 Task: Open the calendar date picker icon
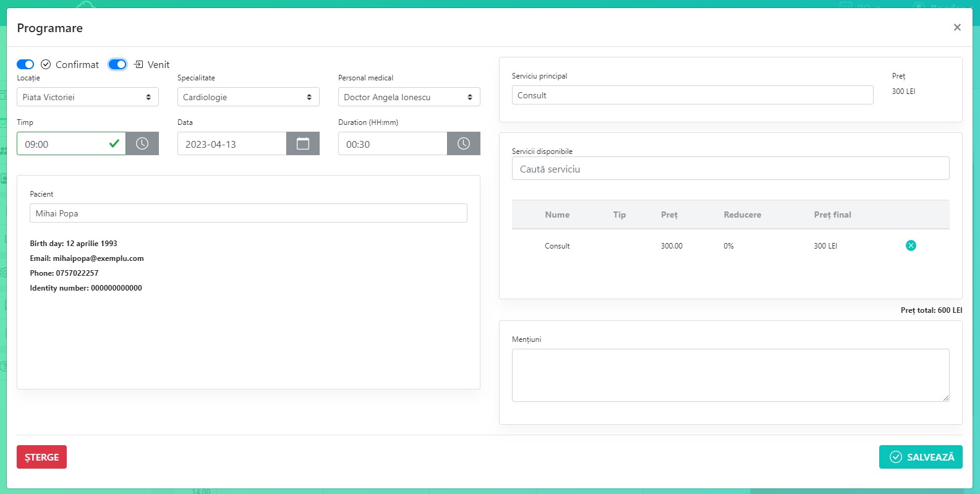(x=303, y=143)
